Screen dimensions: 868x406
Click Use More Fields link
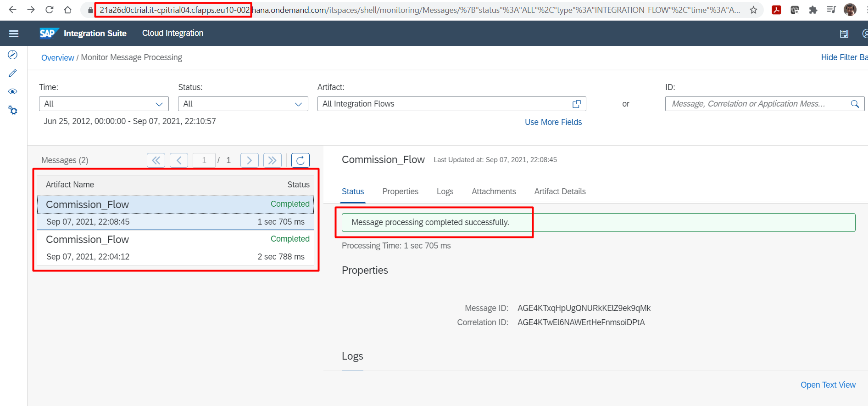[553, 122]
